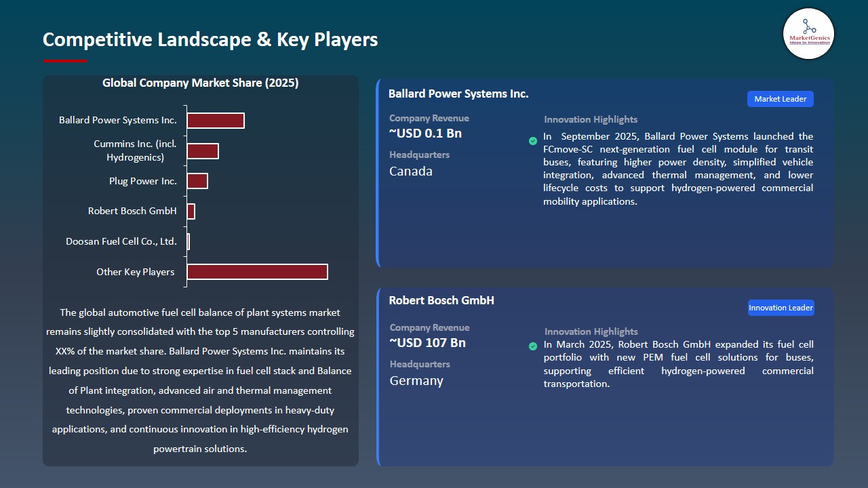Image resolution: width=868 pixels, height=488 pixels.
Task: Click Headquarters label in Bosch card
Action: click(x=419, y=364)
